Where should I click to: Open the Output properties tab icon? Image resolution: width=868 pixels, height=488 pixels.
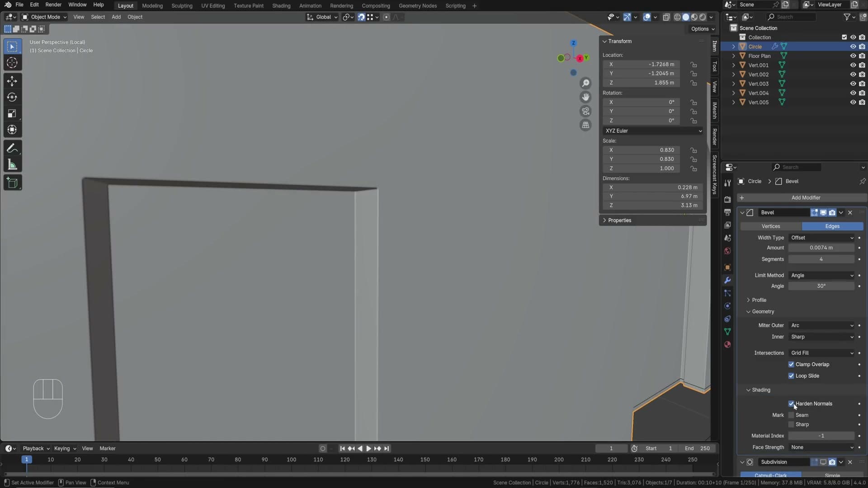coord(727,212)
